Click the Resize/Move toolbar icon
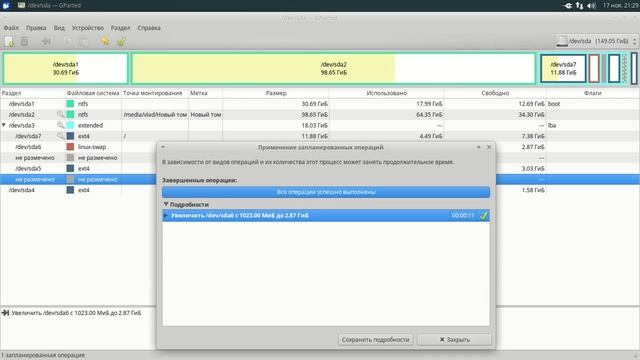This screenshot has height=360, width=640. [x=46, y=42]
